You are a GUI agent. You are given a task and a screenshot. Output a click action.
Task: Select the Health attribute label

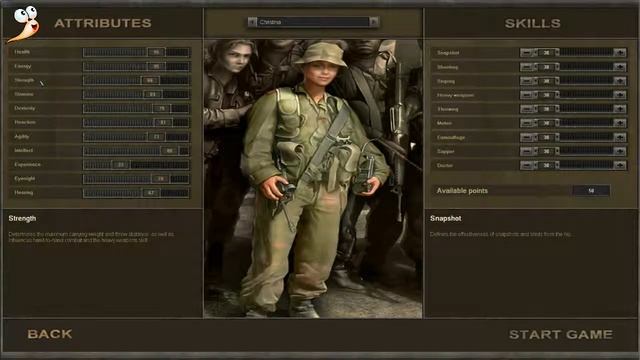pos(22,52)
